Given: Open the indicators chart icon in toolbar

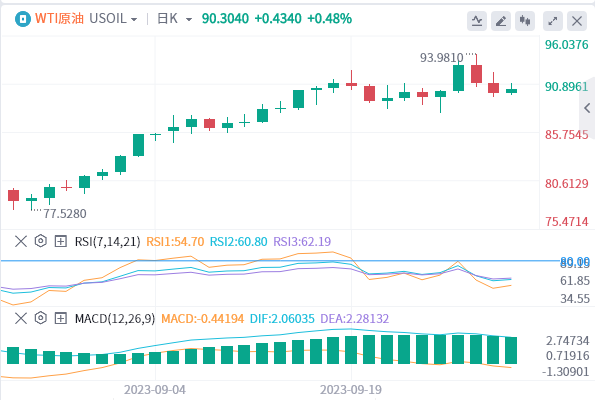Looking at the screenshot, I should click(x=477, y=21).
